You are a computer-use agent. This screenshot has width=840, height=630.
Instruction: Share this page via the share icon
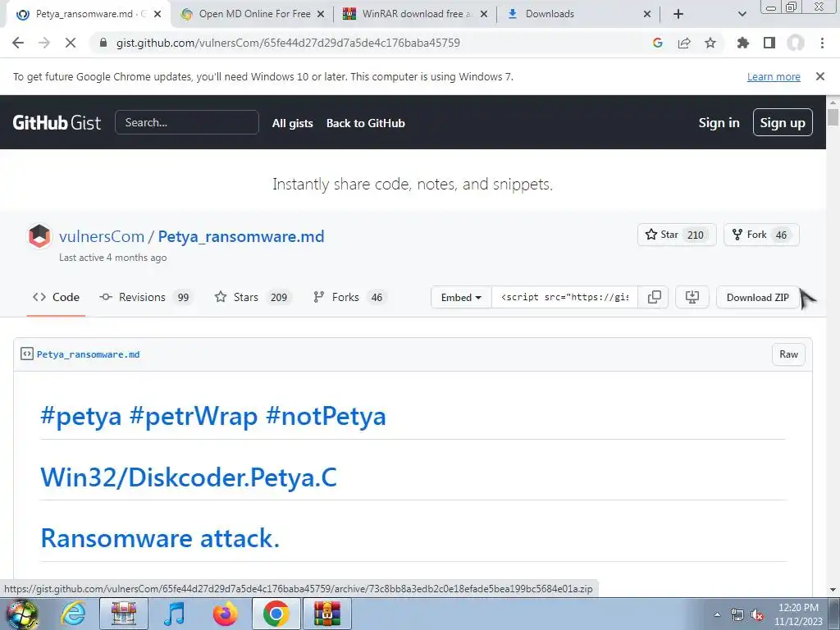click(684, 43)
